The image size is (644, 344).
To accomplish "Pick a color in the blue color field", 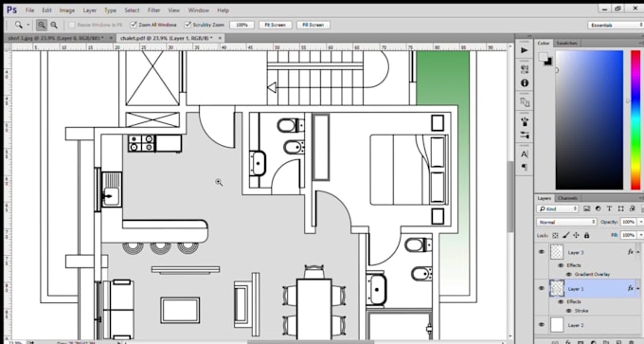I will click(x=589, y=119).
